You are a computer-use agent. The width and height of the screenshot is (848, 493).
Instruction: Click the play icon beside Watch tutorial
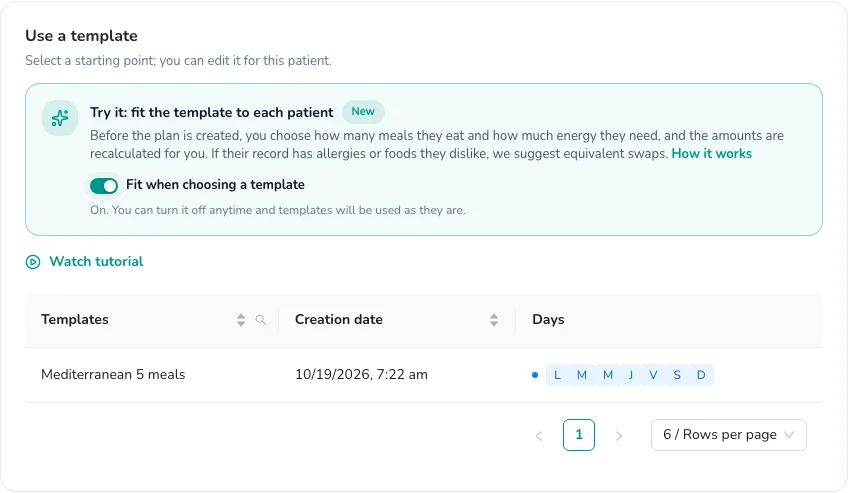pos(33,262)
